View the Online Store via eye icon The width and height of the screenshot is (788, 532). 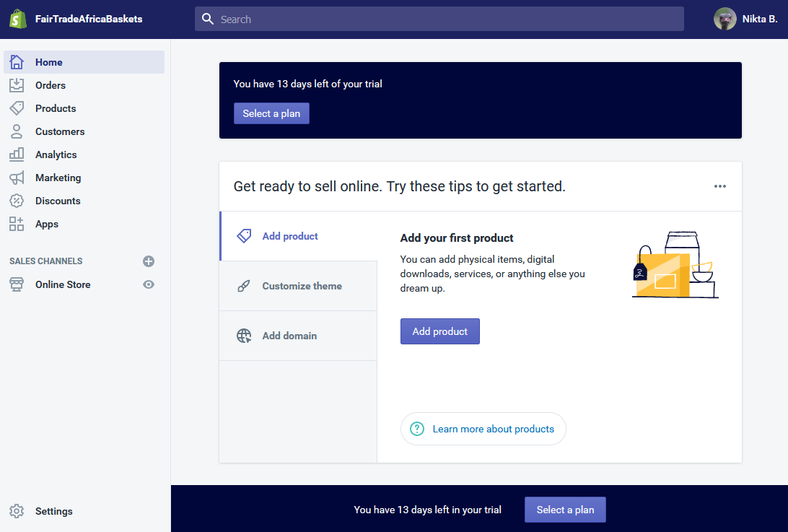tap(148, 284)
